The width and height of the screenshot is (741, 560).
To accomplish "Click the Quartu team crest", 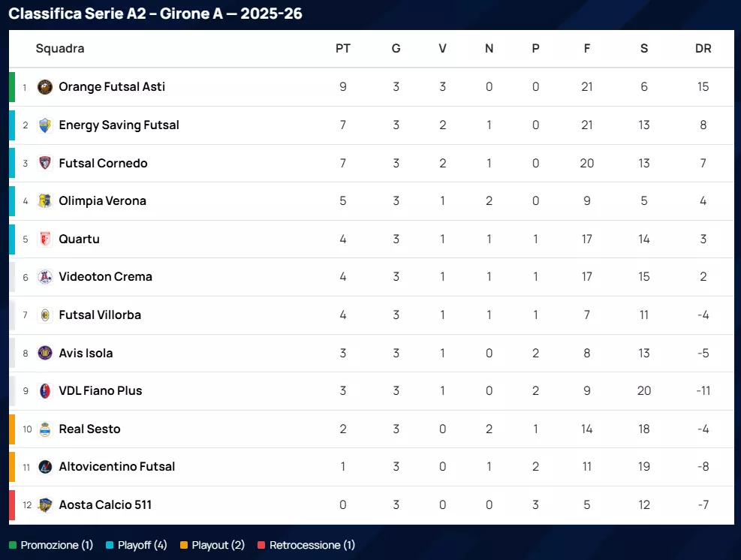I will pyautogui.click(x=45, y=239).
